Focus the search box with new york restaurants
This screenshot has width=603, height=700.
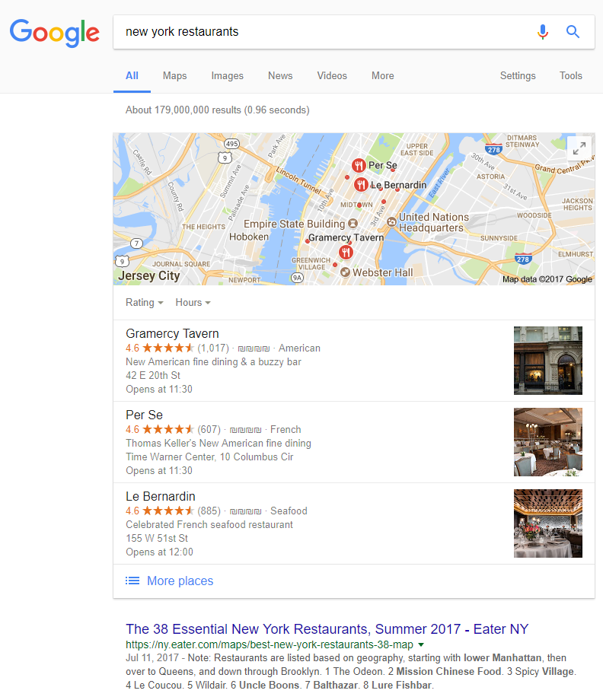321,32
